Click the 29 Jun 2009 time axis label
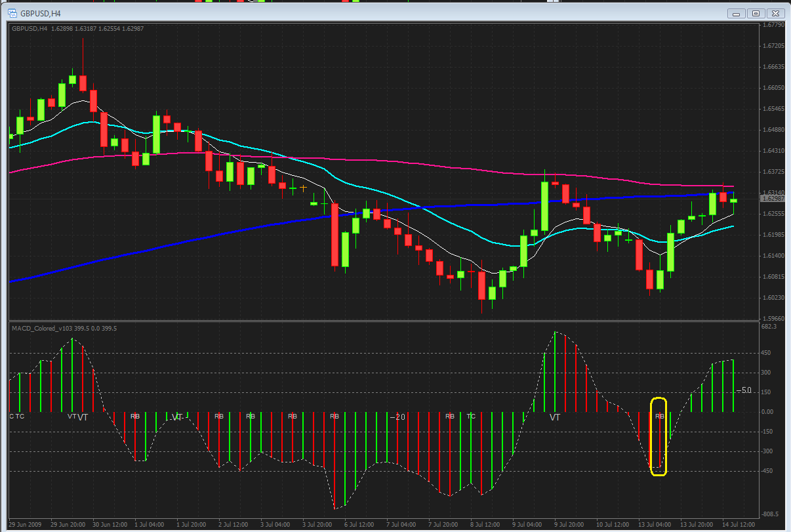Viewport: 791px width, 532px height. (25, 525)
